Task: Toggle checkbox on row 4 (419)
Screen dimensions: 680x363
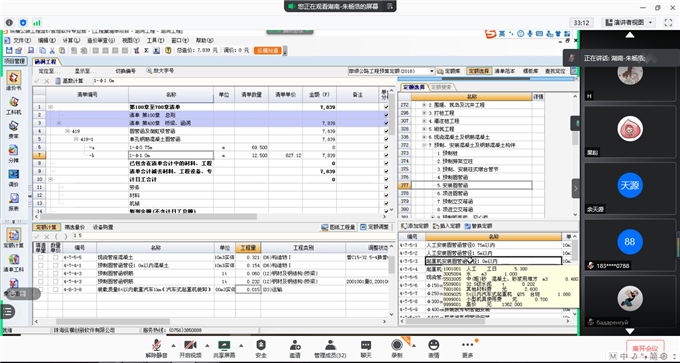Action: (386, 131)
